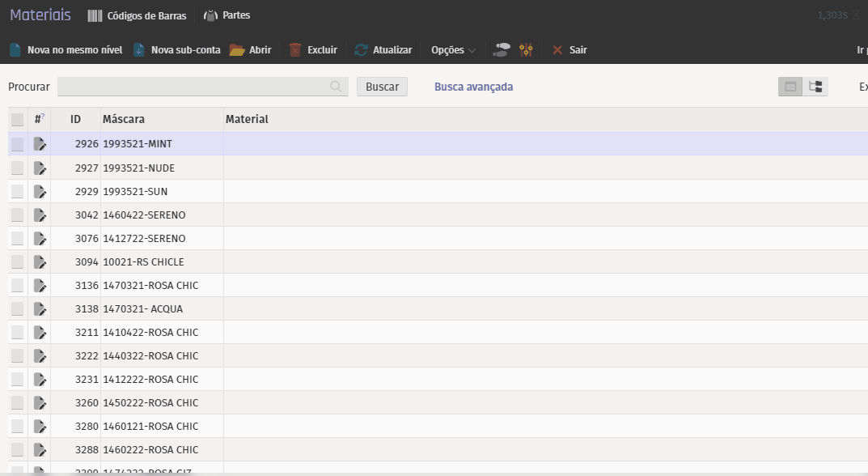Screen dimensions: 868x476
Task: Click the Excluir trash icon
Action: 296,50
